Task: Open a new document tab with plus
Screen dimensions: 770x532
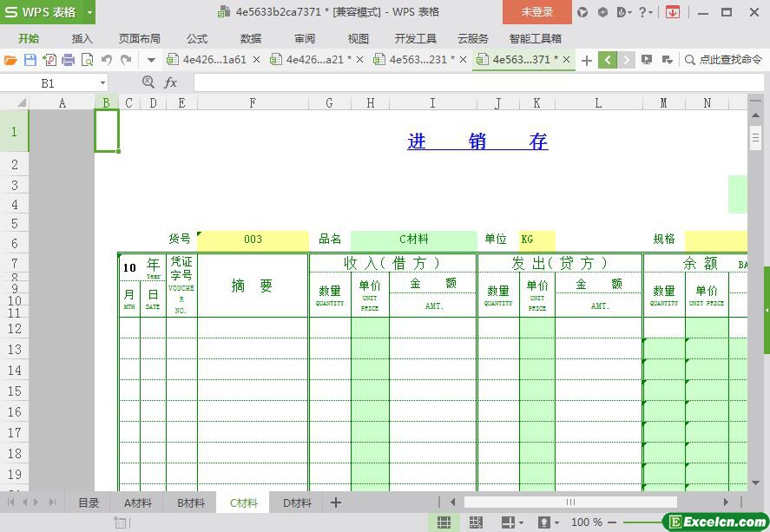Action: (x=587, y=60)
